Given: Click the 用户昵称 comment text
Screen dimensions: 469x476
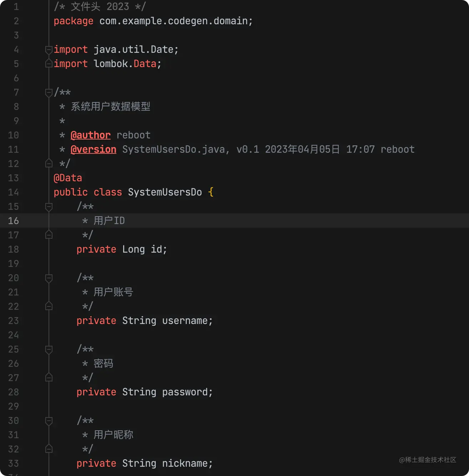Looking at the screenshot, I should (114, 435).
